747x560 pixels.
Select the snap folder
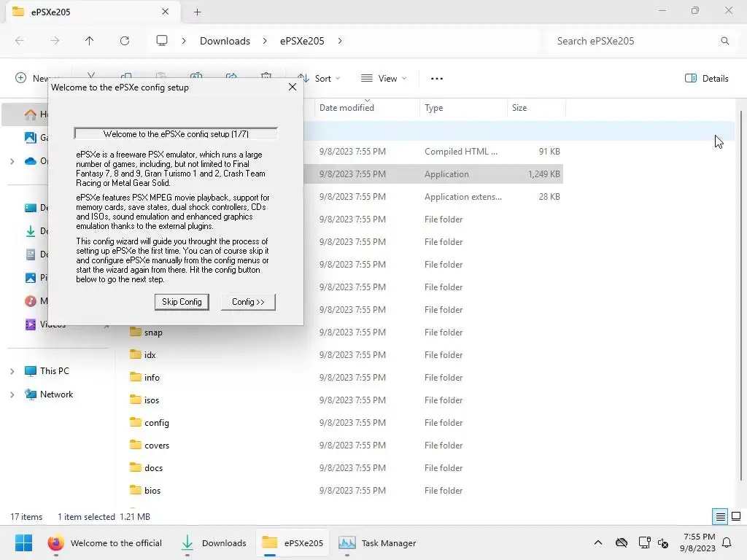pyautogui.click(x=153, y=332)
